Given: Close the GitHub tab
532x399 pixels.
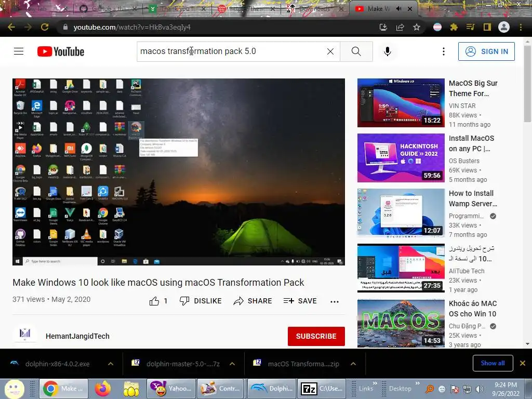Looking at the screenshot, I should [135, 8].
